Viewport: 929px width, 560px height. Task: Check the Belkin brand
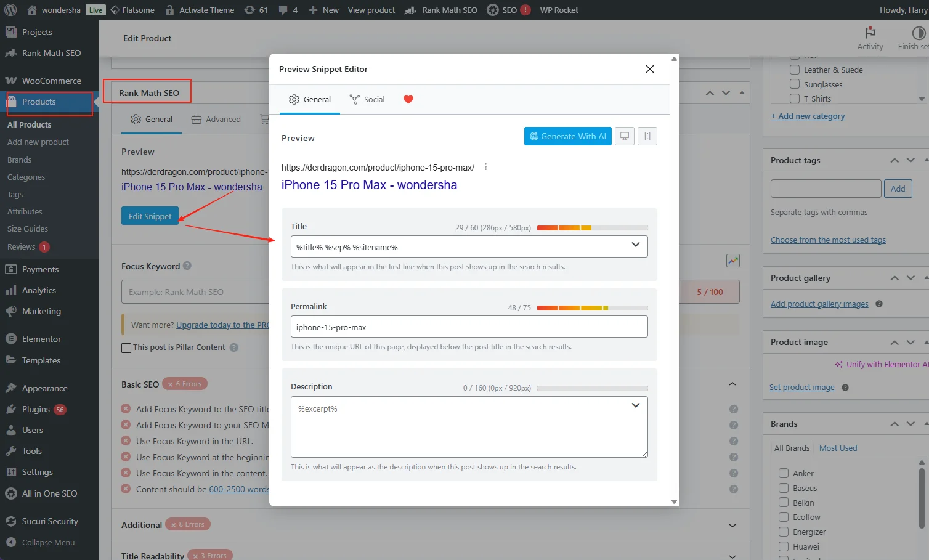pyautogui.click(x=784, y=503)
